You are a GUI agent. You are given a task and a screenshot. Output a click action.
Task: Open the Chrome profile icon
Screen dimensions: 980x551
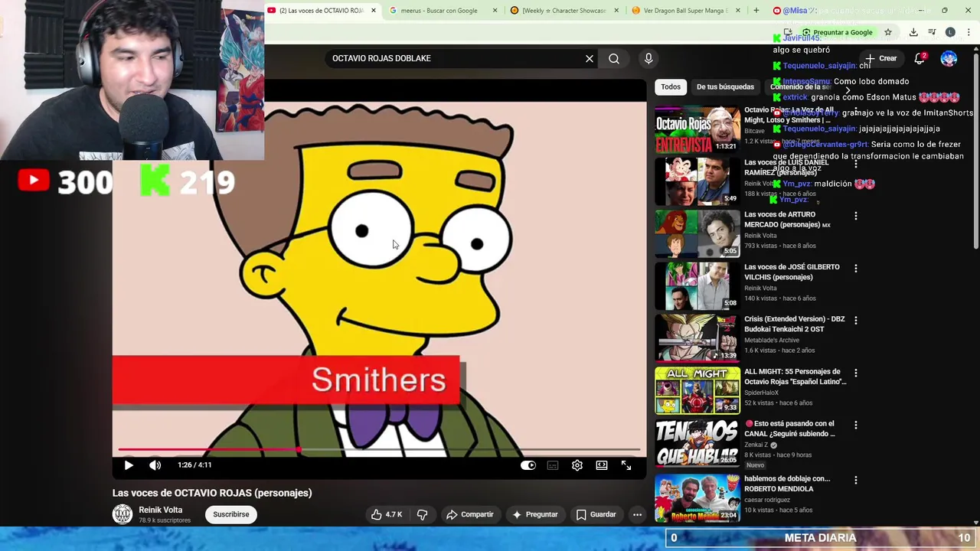pos(950,32)
